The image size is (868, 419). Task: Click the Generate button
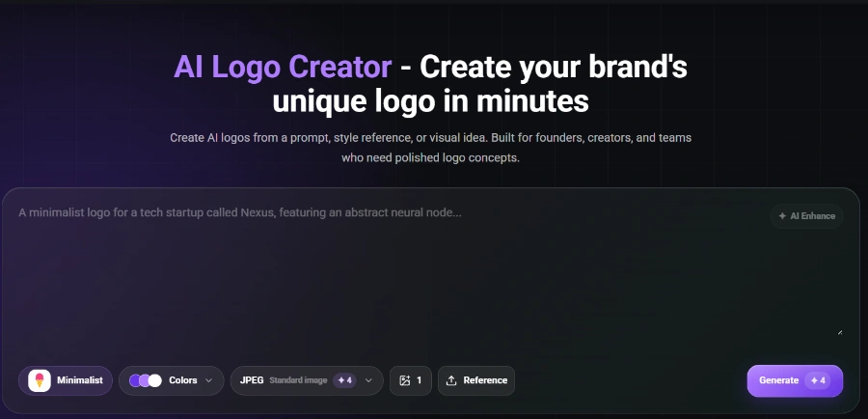pos(795,380)
